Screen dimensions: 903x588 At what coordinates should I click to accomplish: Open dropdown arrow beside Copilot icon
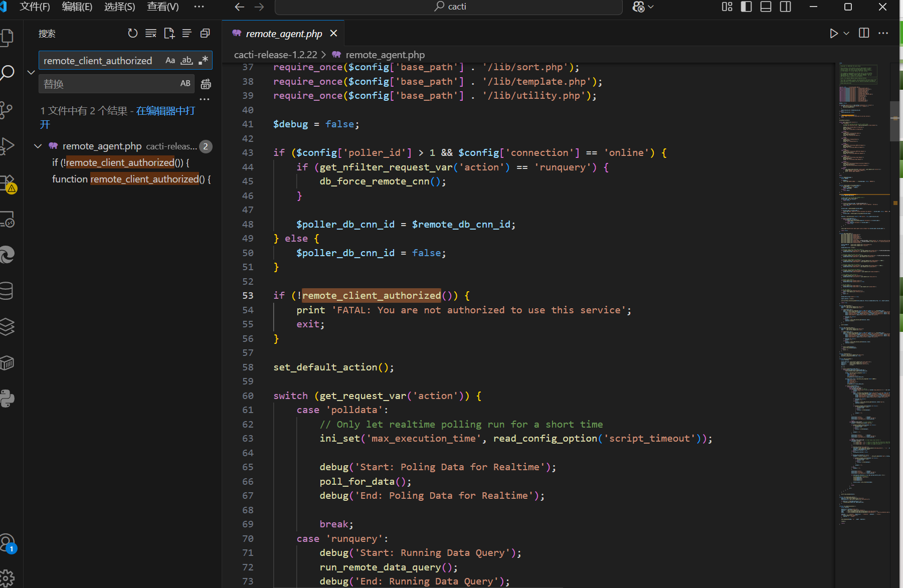(x=651, y=7)
